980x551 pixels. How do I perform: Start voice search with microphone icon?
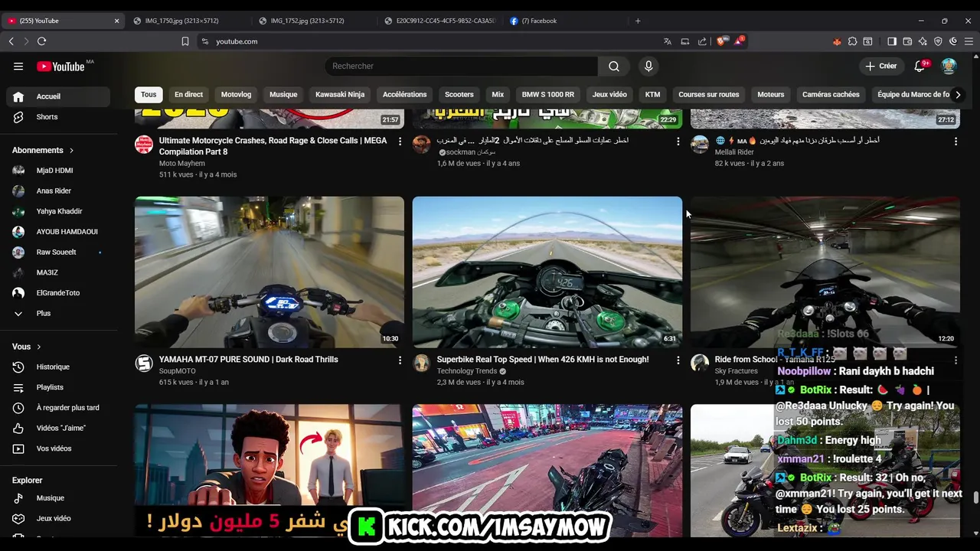click(x=648, y=67)
